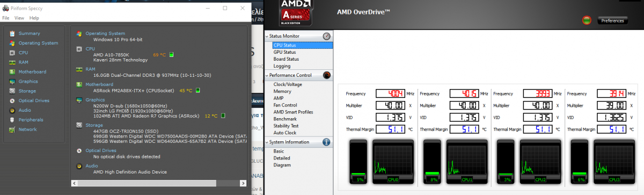Viewport: 644px width, 195px height.
Task: Collapse the System Information section
Action: (326, 142)
